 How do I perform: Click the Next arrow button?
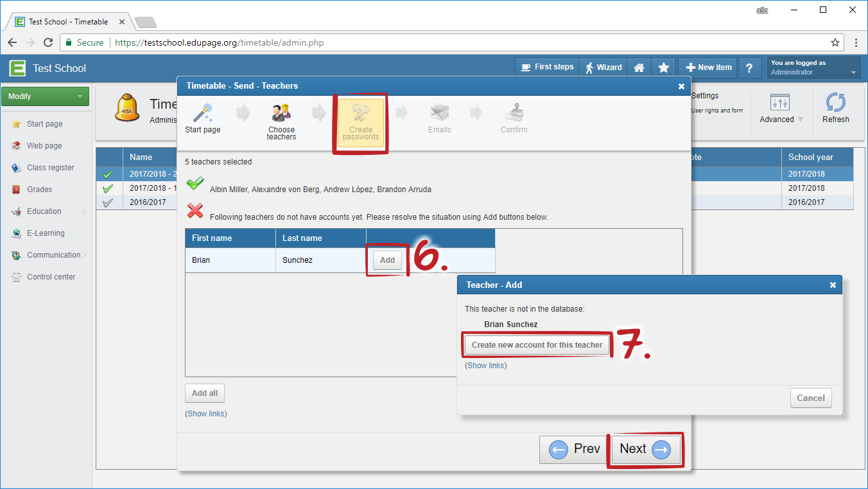645,449
